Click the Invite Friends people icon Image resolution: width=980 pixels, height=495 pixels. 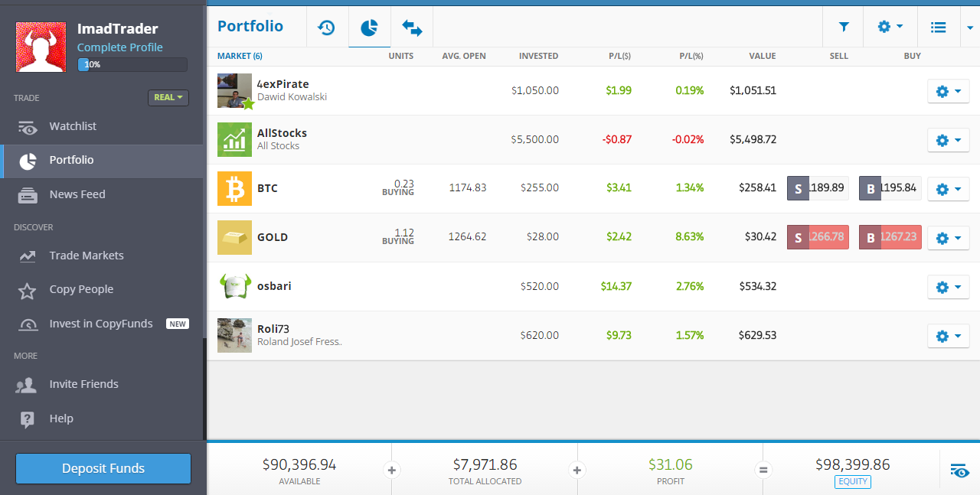coord(27,385)
